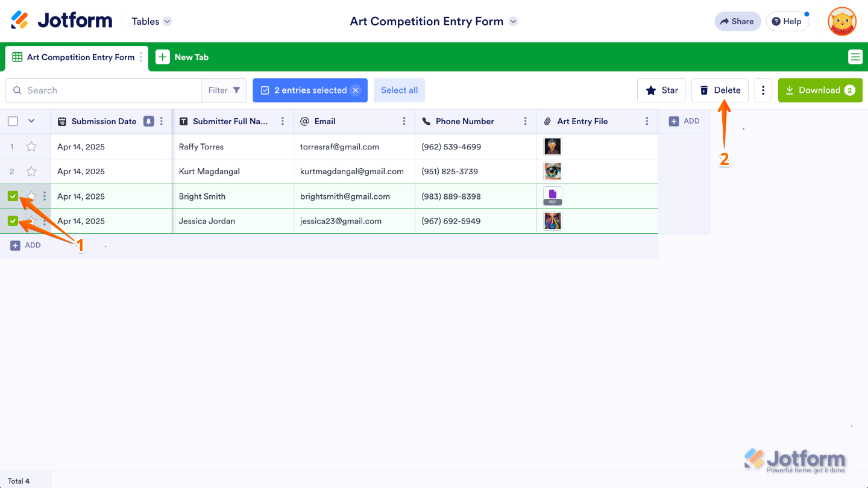Switch to Art Competition Entry Form tab
The height and width of the screenshot is (488, 868).
point(80,57)
